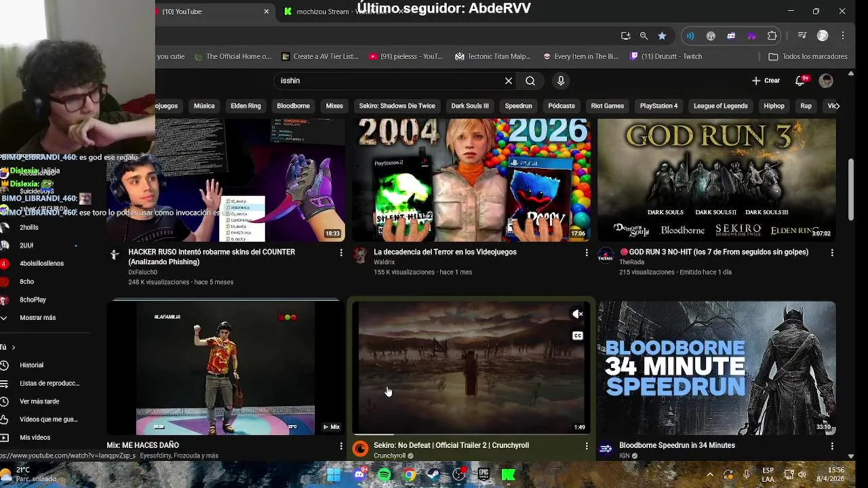Screen dimensions: 868x488
Task: Open options for HACKER RUSO video
Action: 341,252
